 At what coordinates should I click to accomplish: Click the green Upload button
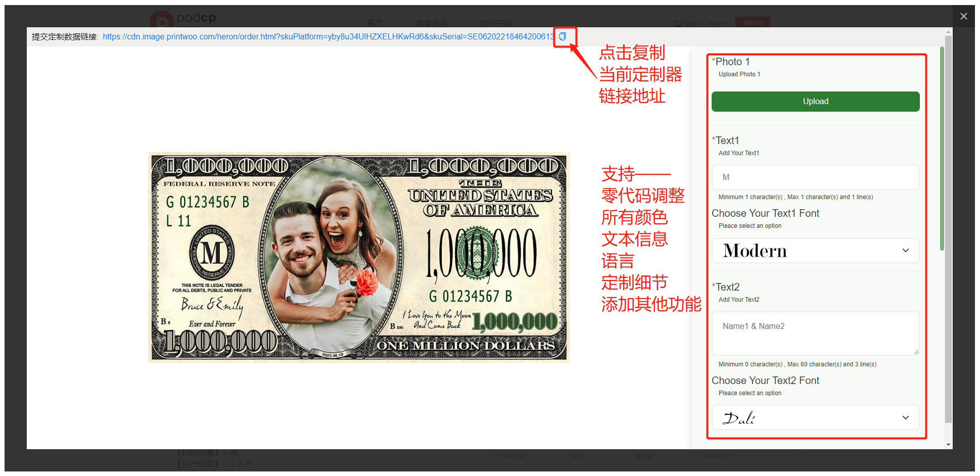pyautogui.click(x=815, y=102)
